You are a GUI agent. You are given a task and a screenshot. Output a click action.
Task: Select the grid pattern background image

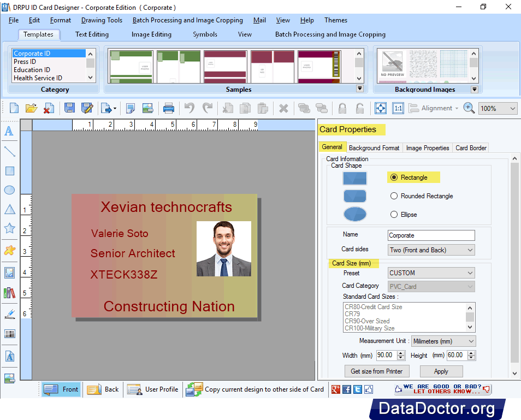click(453, 64)
